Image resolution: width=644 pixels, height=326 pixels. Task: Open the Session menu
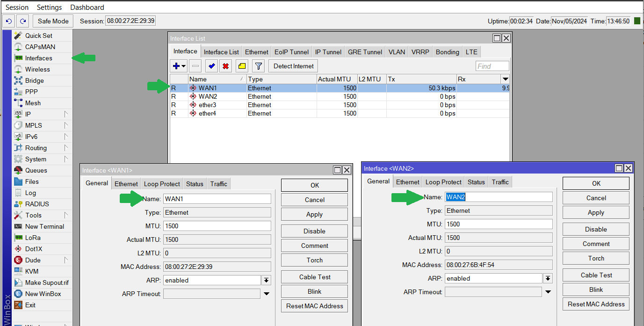(16, 7)
